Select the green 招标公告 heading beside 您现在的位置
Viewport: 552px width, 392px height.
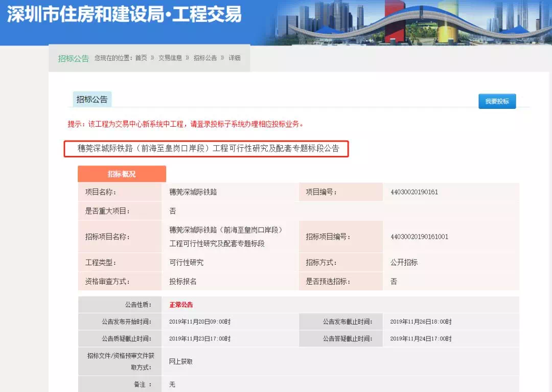point(73,58)
